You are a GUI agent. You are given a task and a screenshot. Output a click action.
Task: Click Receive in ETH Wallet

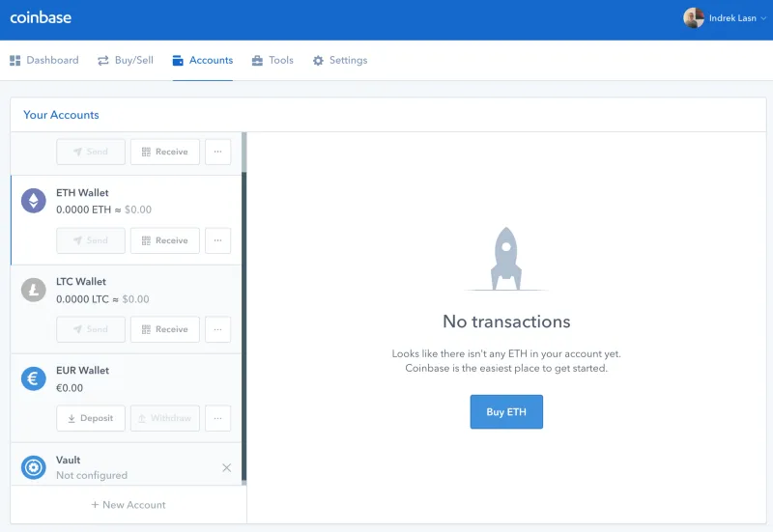pos(165,240)
